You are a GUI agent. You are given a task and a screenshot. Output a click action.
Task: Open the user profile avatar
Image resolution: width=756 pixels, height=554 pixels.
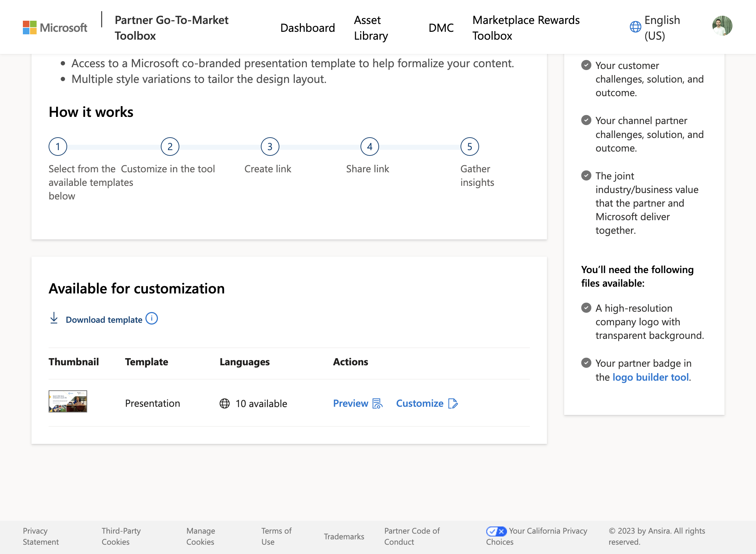(x=722, y=26)
